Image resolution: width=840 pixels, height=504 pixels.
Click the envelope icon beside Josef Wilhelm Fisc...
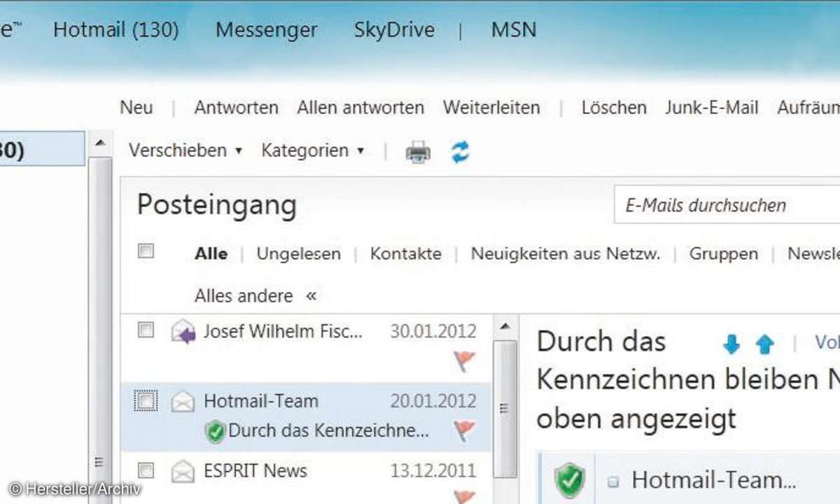tap(183, 332)
